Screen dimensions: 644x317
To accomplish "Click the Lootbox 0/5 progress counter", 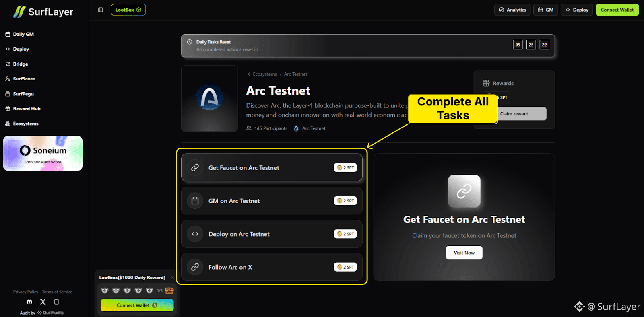I will click(159, 291).
